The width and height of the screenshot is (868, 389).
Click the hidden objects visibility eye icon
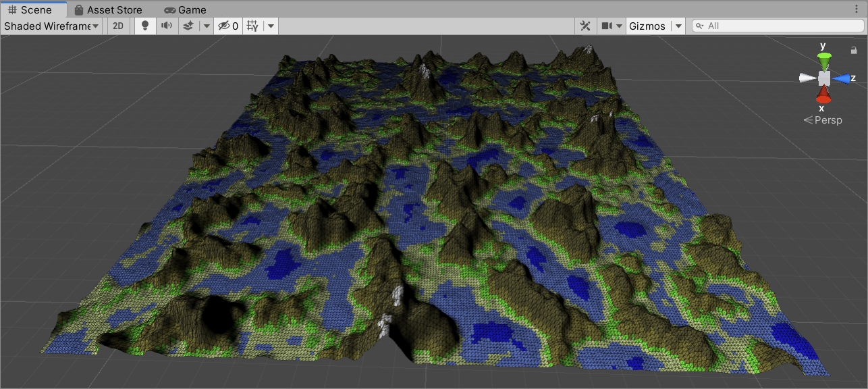pos(224,26)
